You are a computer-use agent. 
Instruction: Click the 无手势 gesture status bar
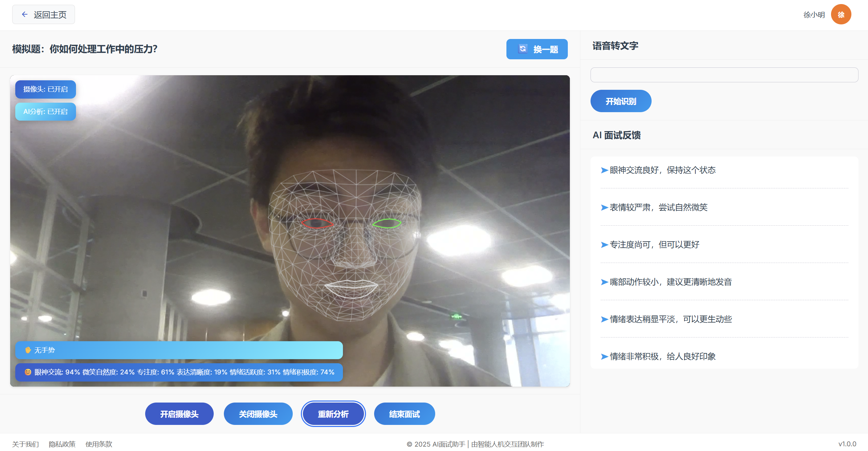tap(179, 350)
